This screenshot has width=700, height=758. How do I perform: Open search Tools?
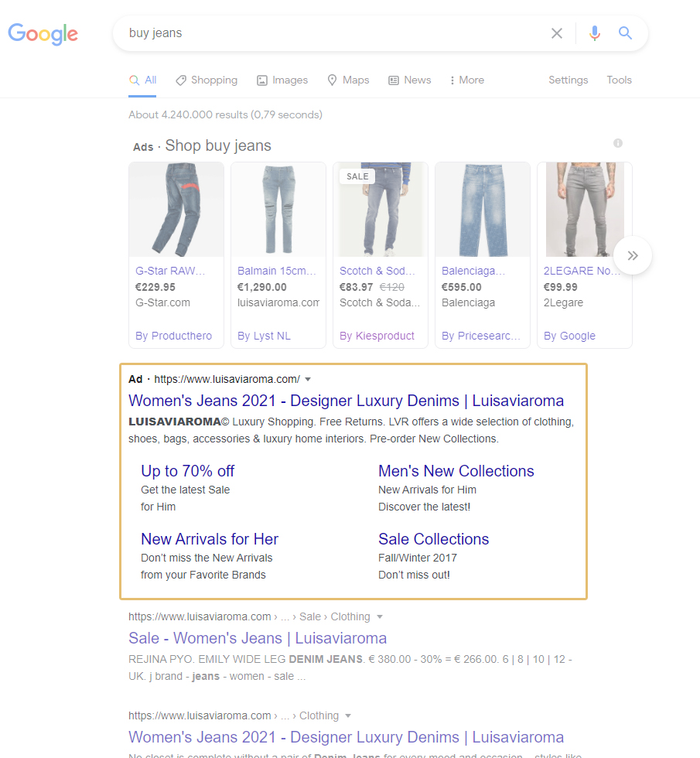[x=619, y=80]
